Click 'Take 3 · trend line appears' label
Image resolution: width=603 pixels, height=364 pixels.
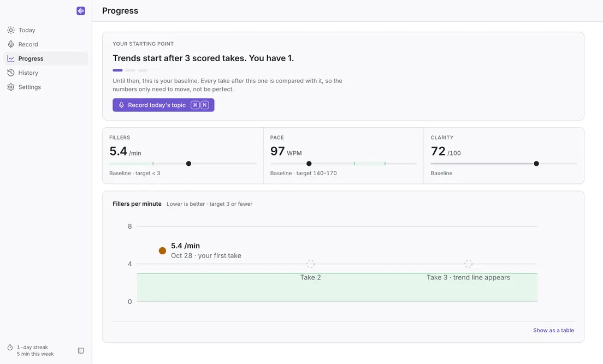pos(468,278)
